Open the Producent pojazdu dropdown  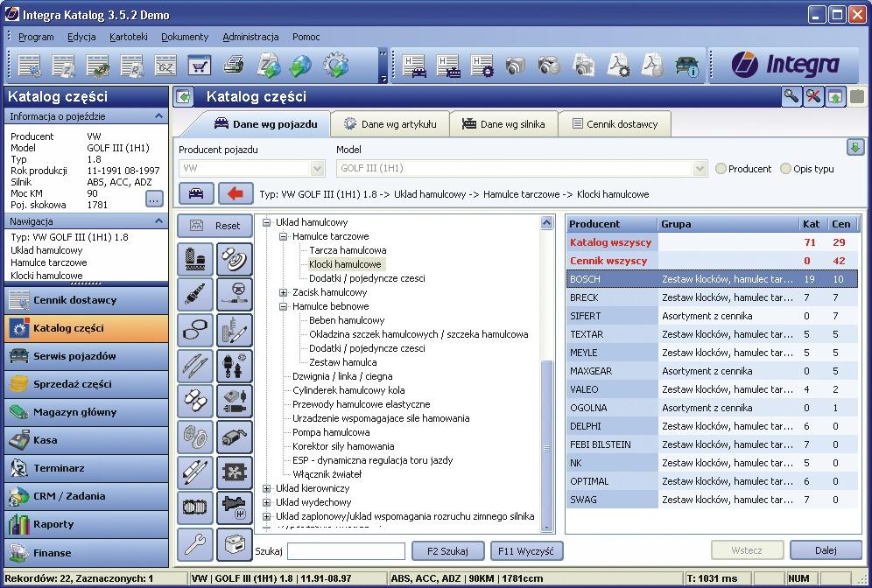pos(318,168)
